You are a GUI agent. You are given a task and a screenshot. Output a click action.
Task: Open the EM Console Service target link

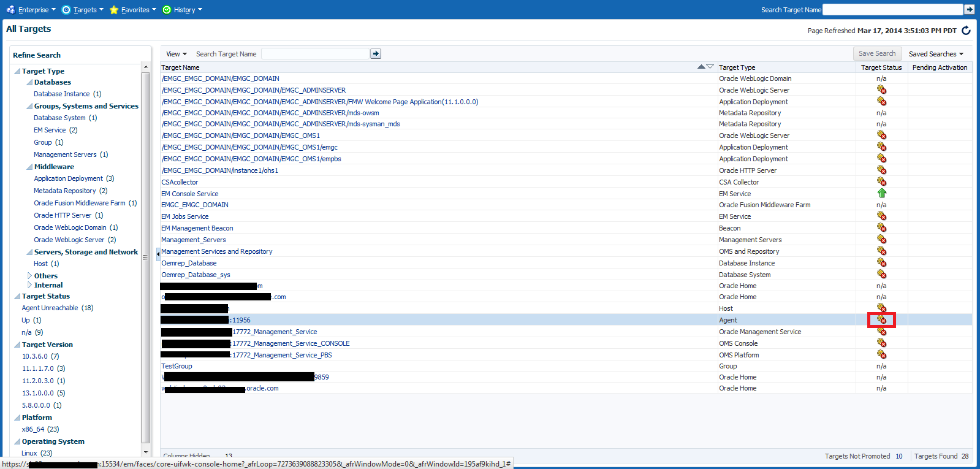(190, 194)
